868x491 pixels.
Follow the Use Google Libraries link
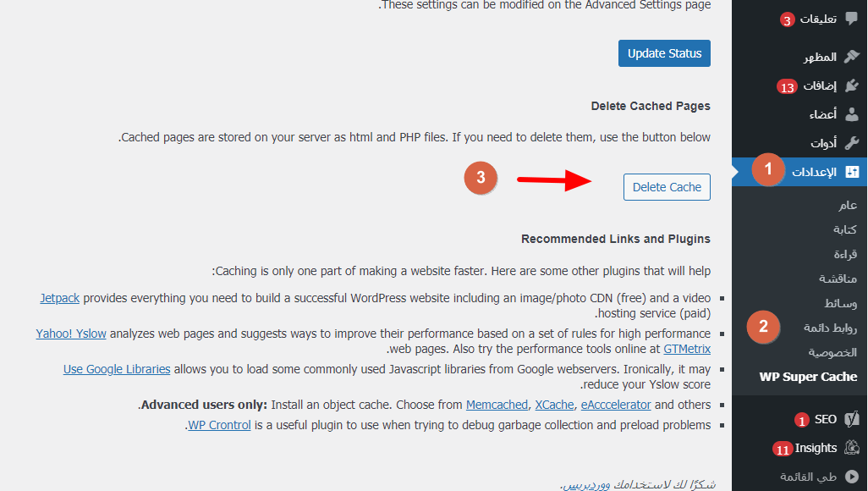tap(117, 369)
